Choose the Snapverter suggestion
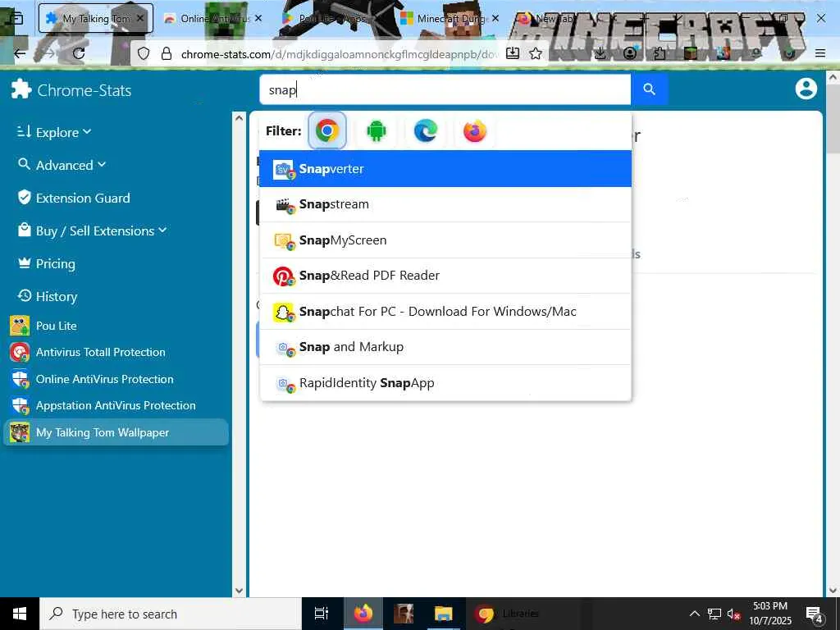Screen dimensions: 840x630 (x=445, y=169)
